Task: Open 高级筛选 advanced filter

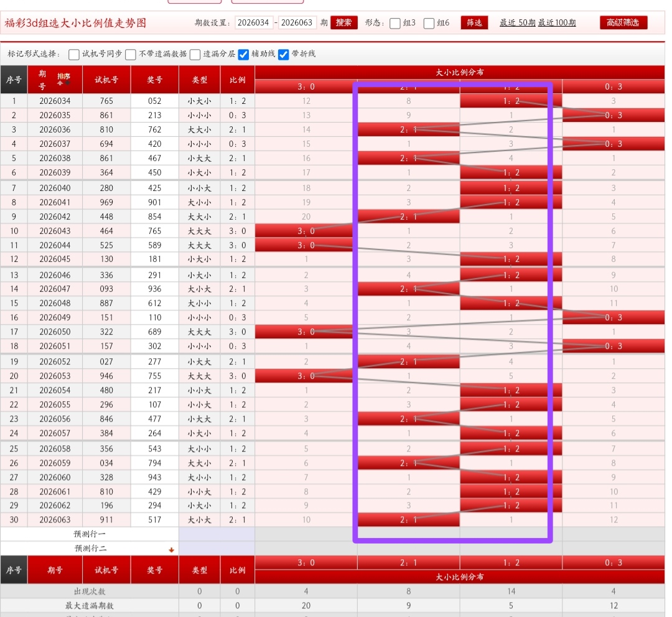Action: coord(623,23)
